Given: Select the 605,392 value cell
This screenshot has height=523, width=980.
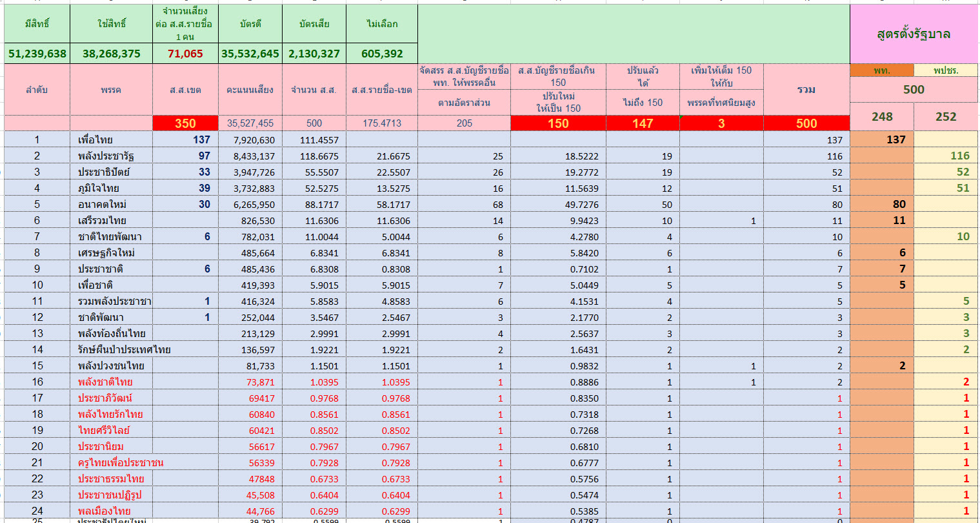Looking at the screenshot, I should click(382, 54).
